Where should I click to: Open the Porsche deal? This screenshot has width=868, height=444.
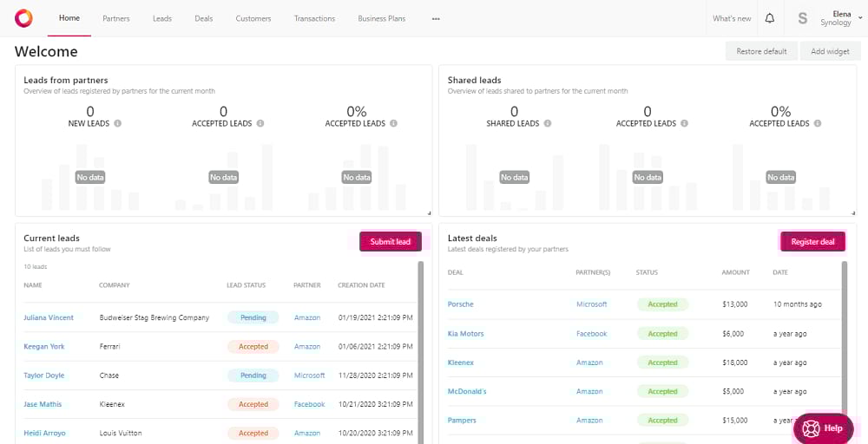pos(461,304)
